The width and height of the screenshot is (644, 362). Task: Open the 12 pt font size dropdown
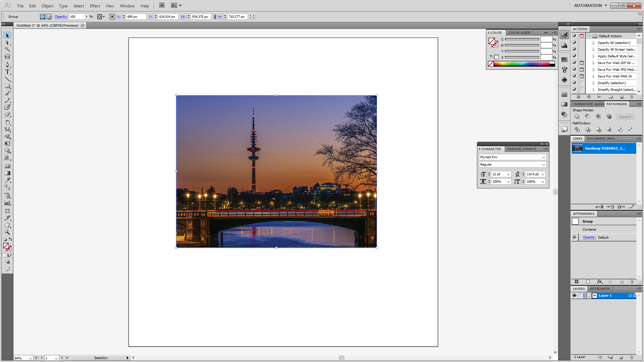(508, 174)
